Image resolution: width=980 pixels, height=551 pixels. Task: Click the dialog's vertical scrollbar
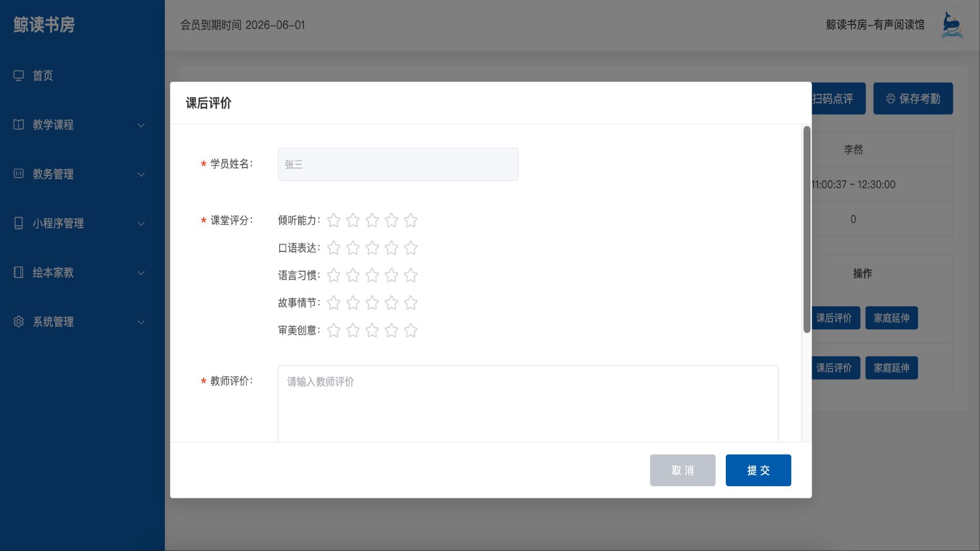[806, 230]
